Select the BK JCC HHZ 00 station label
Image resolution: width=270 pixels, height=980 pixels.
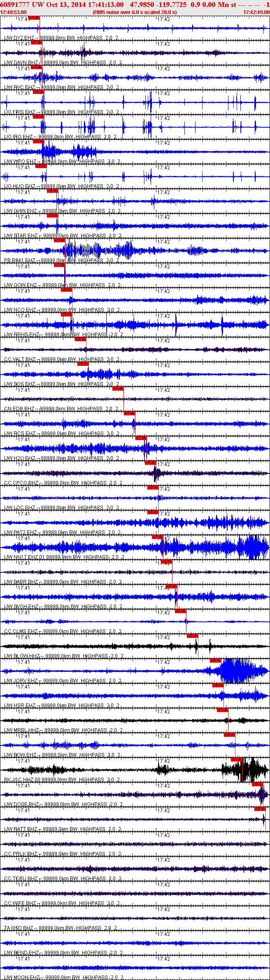[23, 780]
